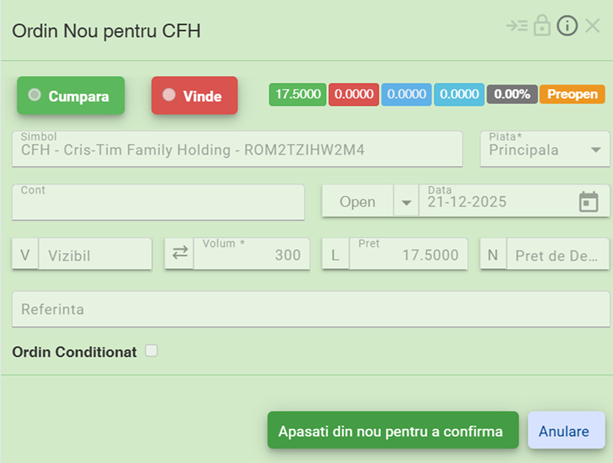
Task: Click the info icon in the header
Action: click(567, 27)
